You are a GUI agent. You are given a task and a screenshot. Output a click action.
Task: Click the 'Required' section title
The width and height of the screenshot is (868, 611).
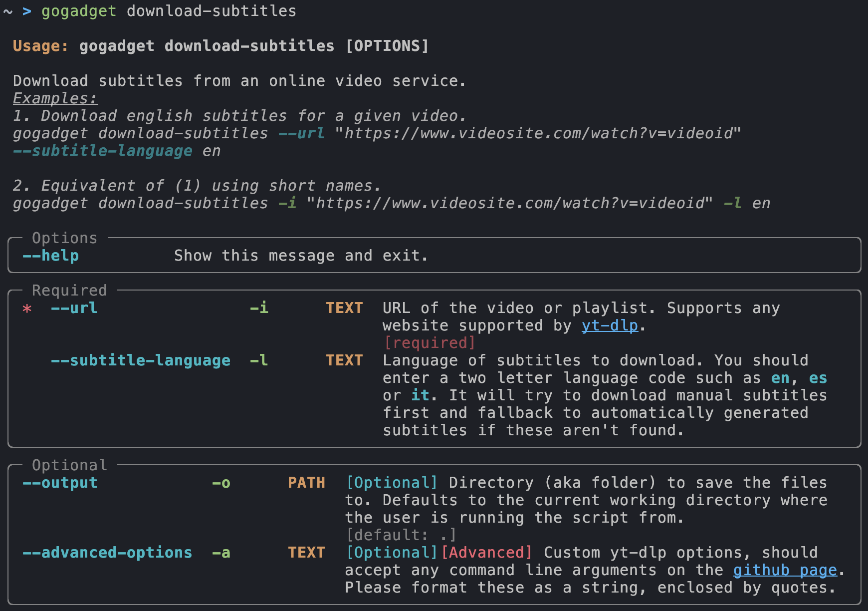point(69,291)
